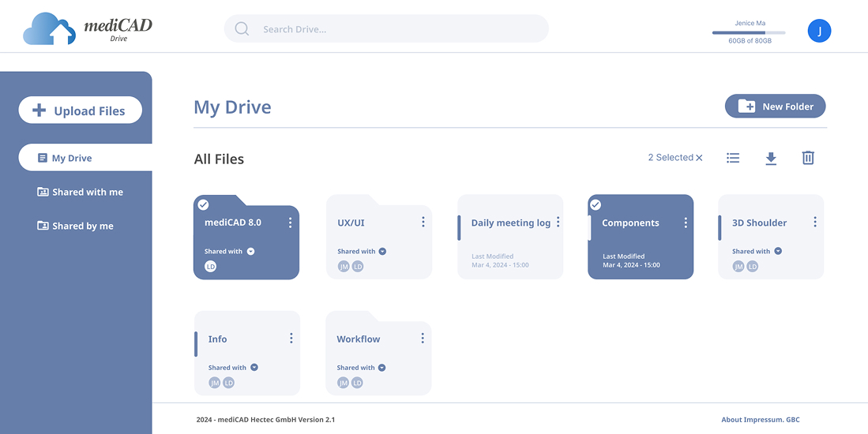Uncheck the mediCAD 8.0 folder checkmark

tap(203, 205)
